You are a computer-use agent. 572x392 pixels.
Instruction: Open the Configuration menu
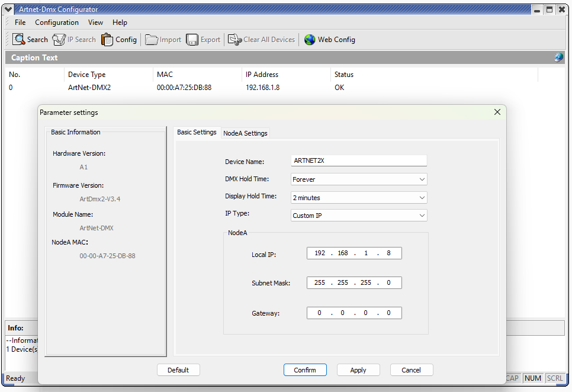(57, 23)
